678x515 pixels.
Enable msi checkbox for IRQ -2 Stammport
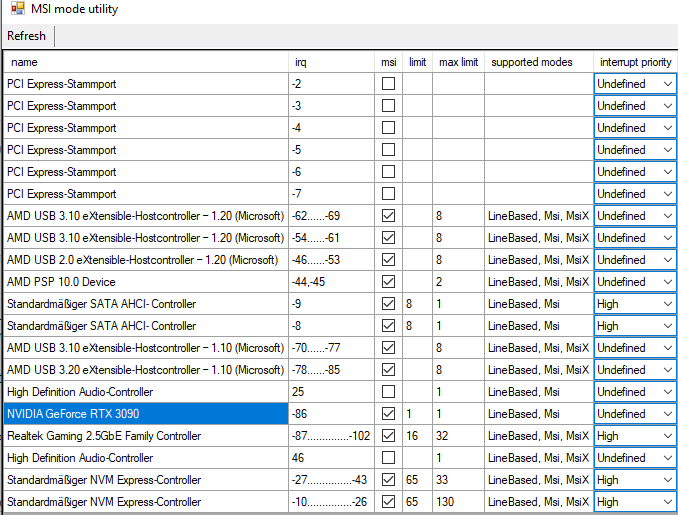(x=388, y=83)
